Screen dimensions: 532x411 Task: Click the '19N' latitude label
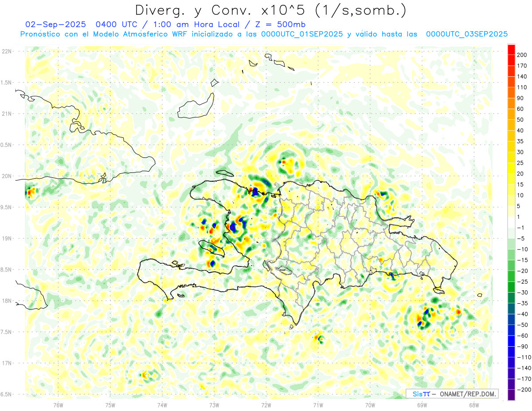tap(7, 238)
